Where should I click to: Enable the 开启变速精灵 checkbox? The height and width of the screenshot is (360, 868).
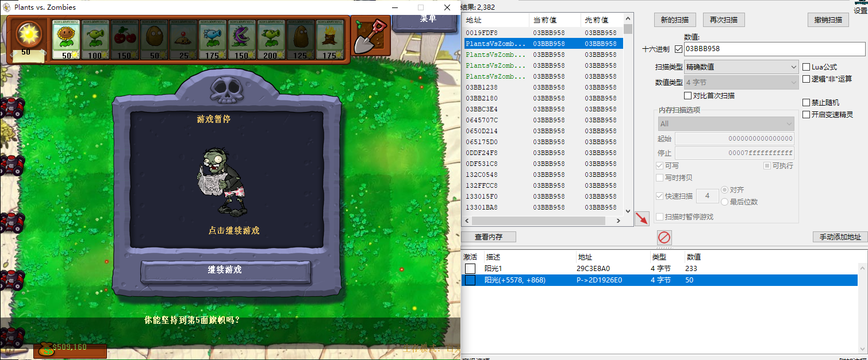coord(806,114)
